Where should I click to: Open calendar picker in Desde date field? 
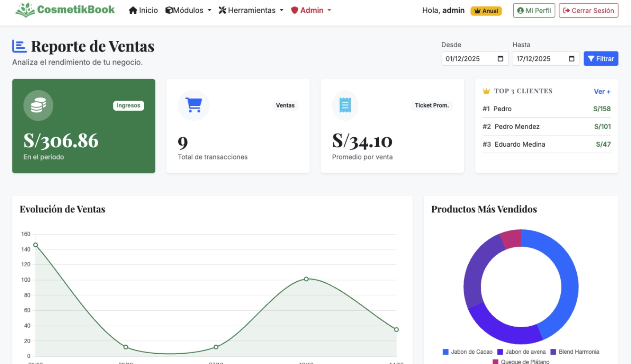click(500, 59)
